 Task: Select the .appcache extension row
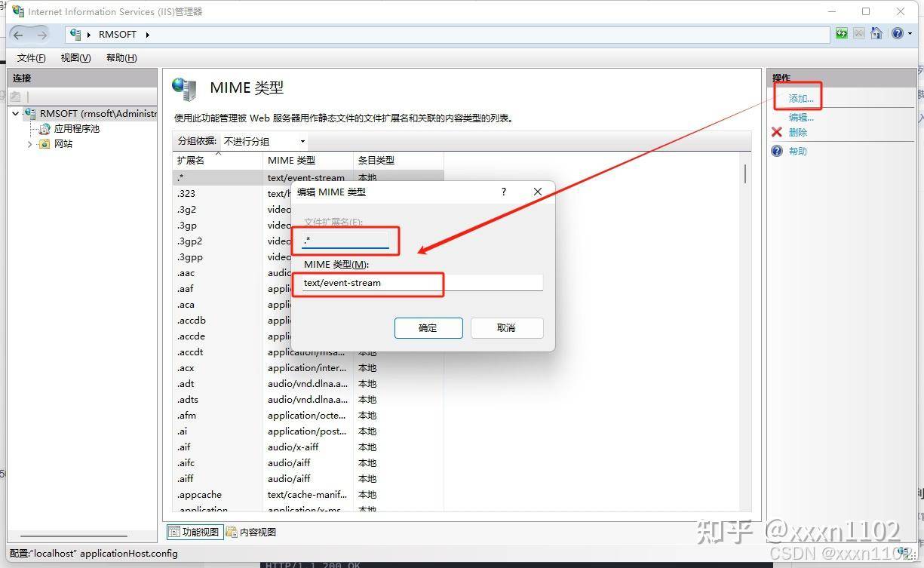click(308, 495)
